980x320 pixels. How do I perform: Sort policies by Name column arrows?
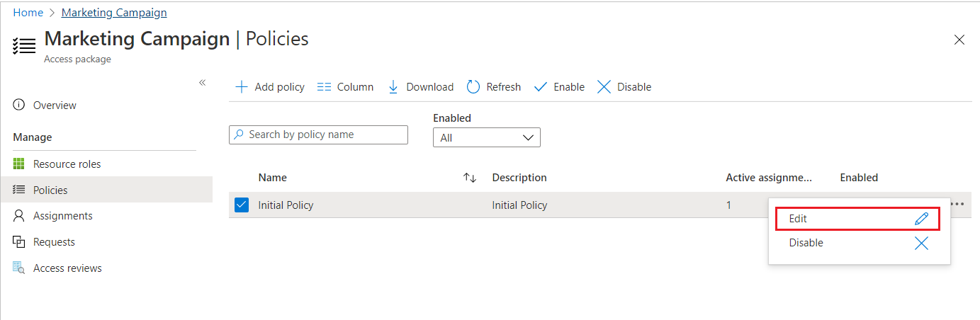coord(469,178)
